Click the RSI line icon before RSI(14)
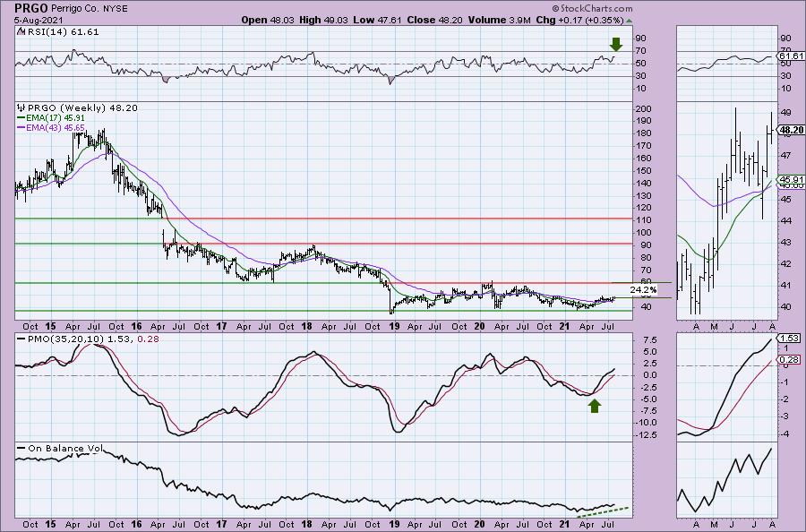Screen dimensions: 806x532 coord(21,32)
